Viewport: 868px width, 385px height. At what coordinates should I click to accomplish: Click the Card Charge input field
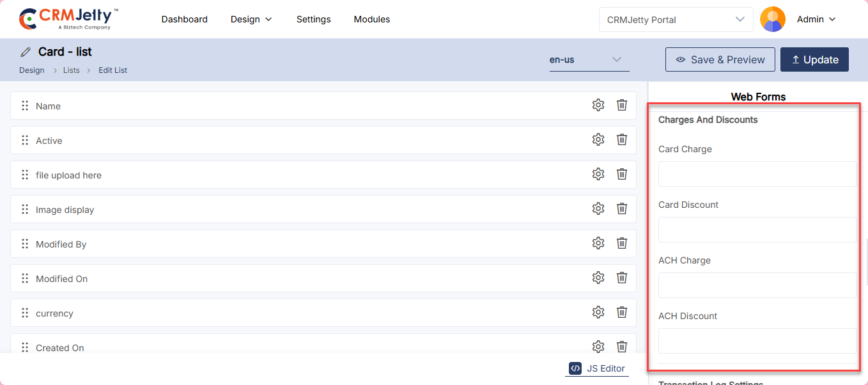point(757,174)
